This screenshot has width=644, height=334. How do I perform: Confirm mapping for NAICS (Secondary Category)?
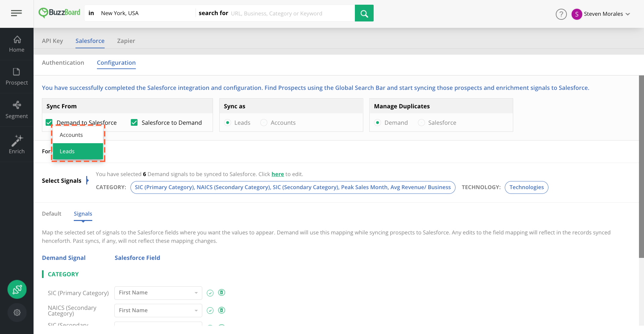click(x=210, y=311)
